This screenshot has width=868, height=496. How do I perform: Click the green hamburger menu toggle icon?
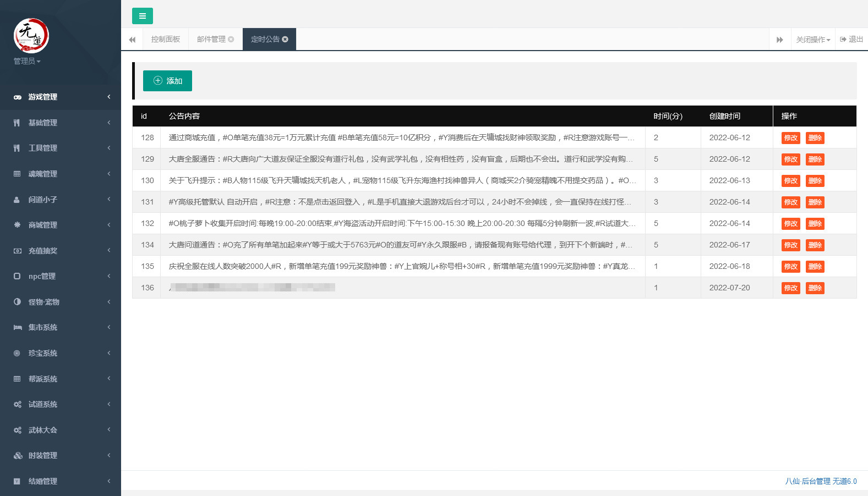click(142, 16)
